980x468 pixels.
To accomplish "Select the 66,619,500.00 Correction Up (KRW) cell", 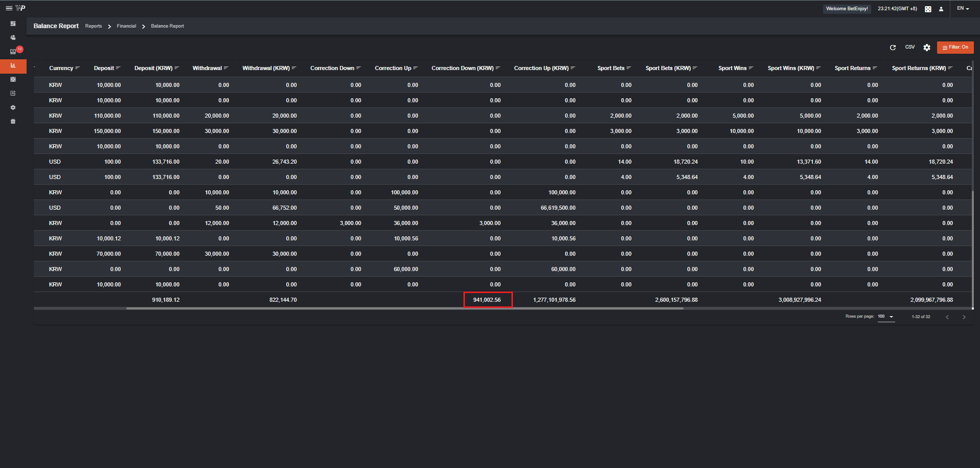I will point(558,208).
